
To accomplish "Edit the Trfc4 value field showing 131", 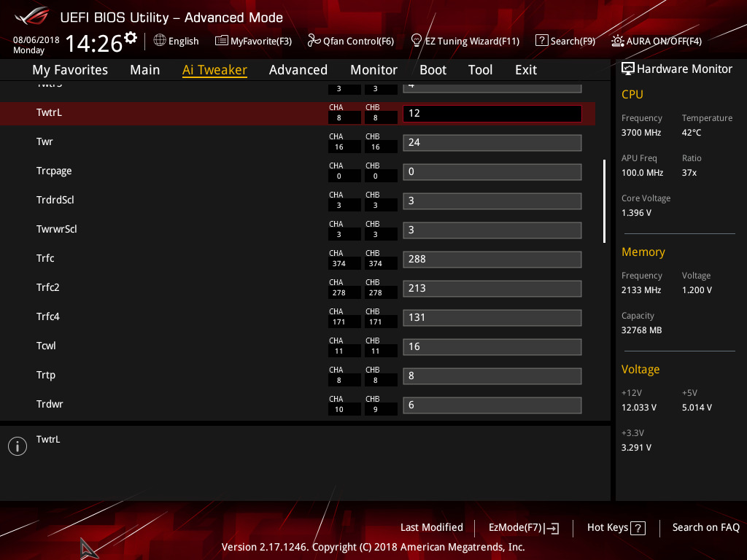I will 492,318.
